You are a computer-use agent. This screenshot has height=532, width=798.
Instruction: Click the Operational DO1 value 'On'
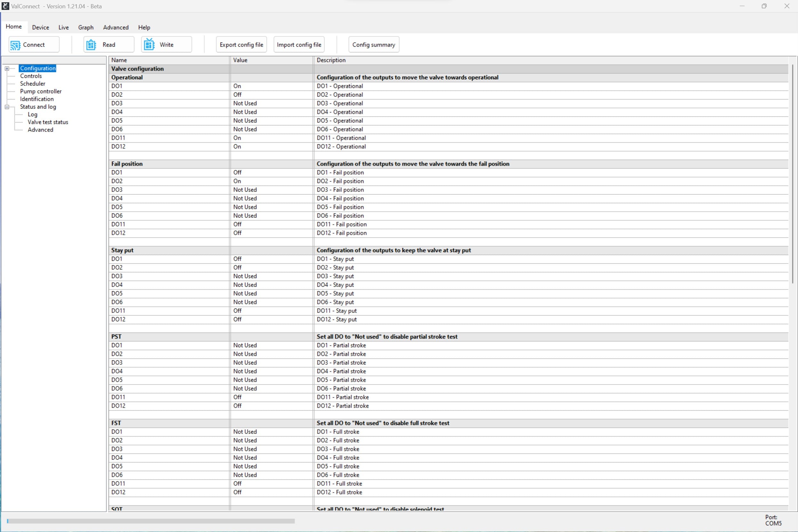point(237,86)
